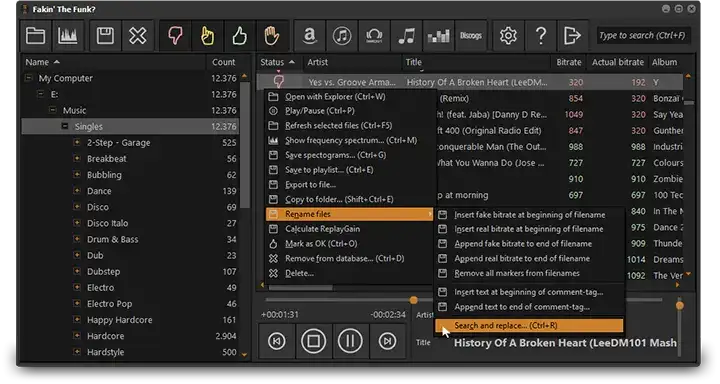Viewport: 720px width, 384px height.
Task: Click the headphones service icon
Action: (x=374, y=35)
